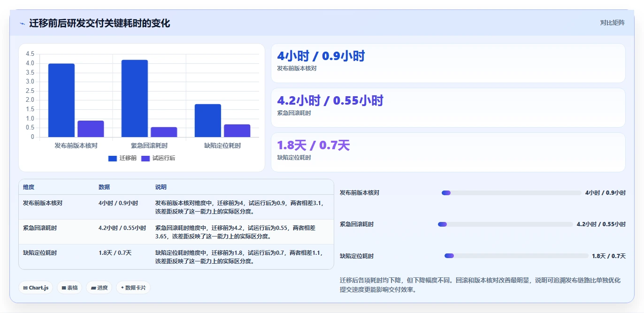Viewport: 644px width, 313px height.
Task: Click progress value 4小时 / 0.9小时
Action: click(x=606, y=193)
